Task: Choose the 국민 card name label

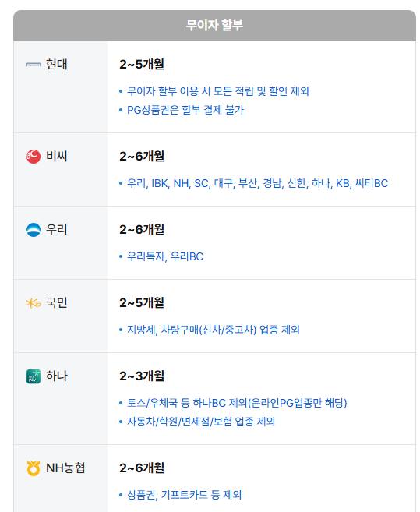Action: click(x=57, y=302)
